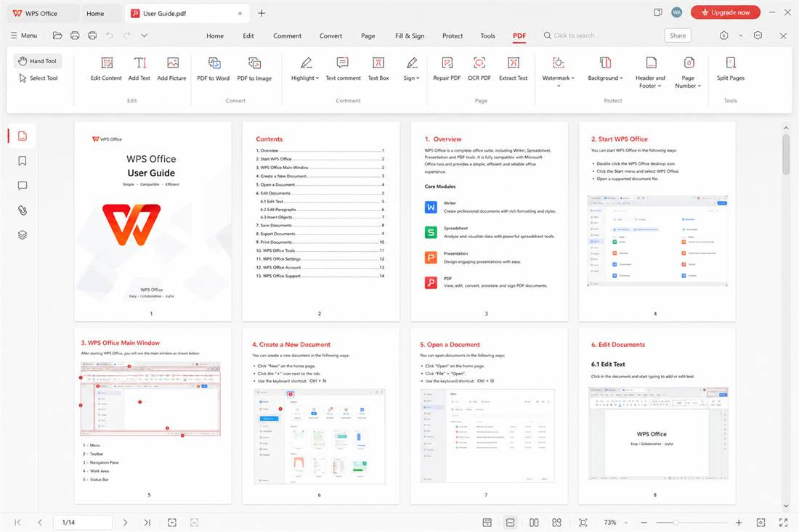Open a new tab with plus
The width and height of the screenshot is (799, 532).
click(261, 13)
